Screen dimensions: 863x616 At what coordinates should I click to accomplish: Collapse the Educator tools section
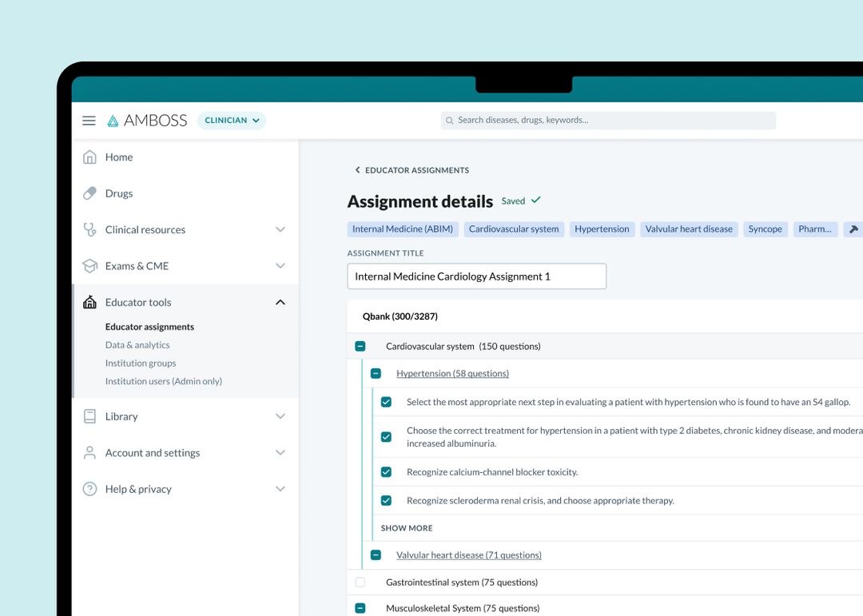coord(280,302)
